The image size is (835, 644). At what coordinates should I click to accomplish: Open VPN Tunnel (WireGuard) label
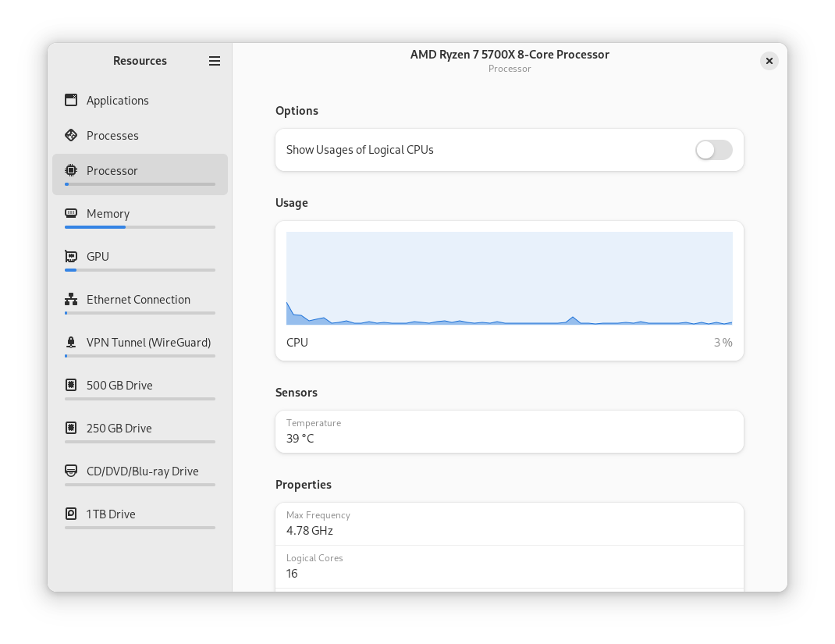[x=148, y=343]
